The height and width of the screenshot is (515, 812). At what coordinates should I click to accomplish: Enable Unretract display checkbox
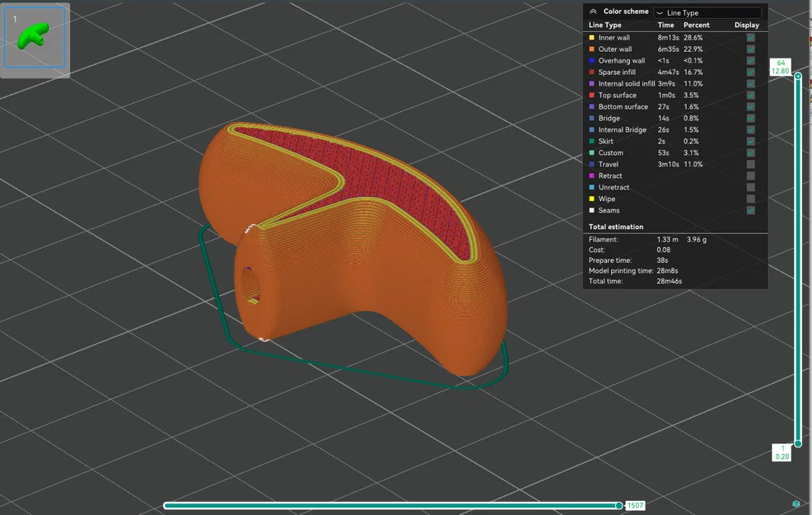[x=750, y=188]
